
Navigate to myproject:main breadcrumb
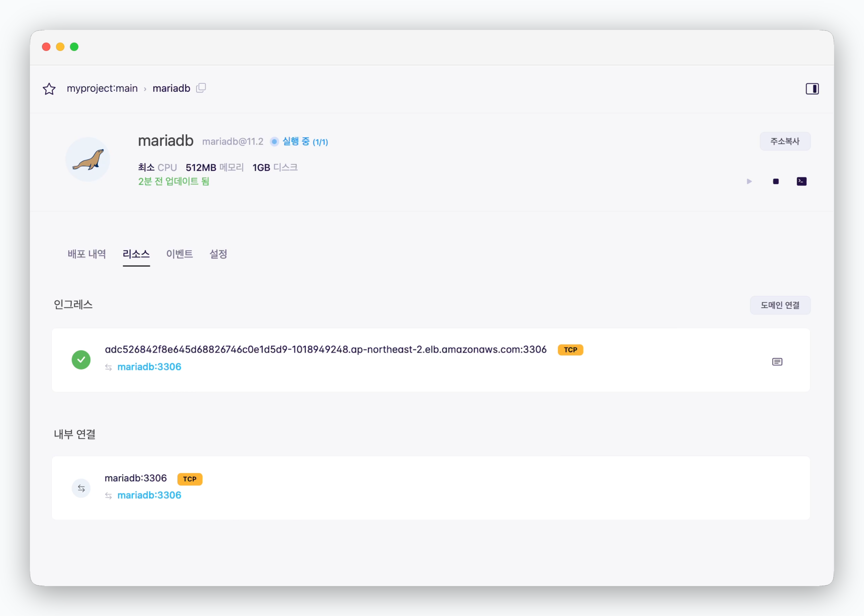[x=102, y=88]
